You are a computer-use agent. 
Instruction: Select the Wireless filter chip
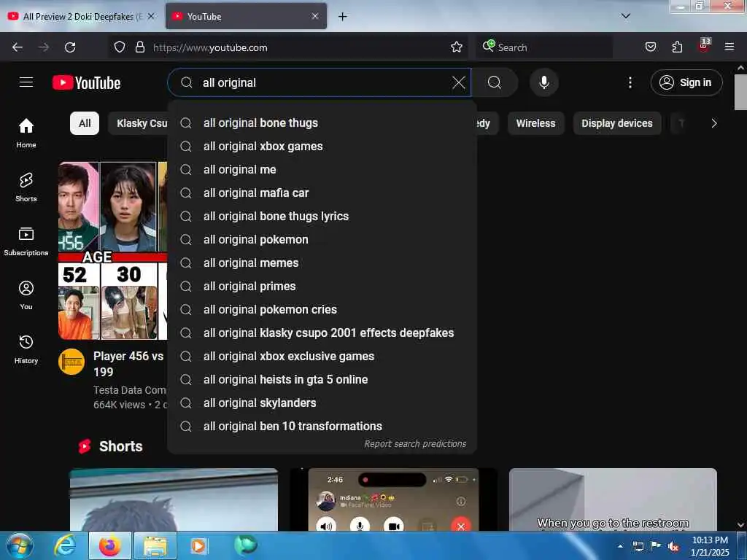[x=536, y=123]
